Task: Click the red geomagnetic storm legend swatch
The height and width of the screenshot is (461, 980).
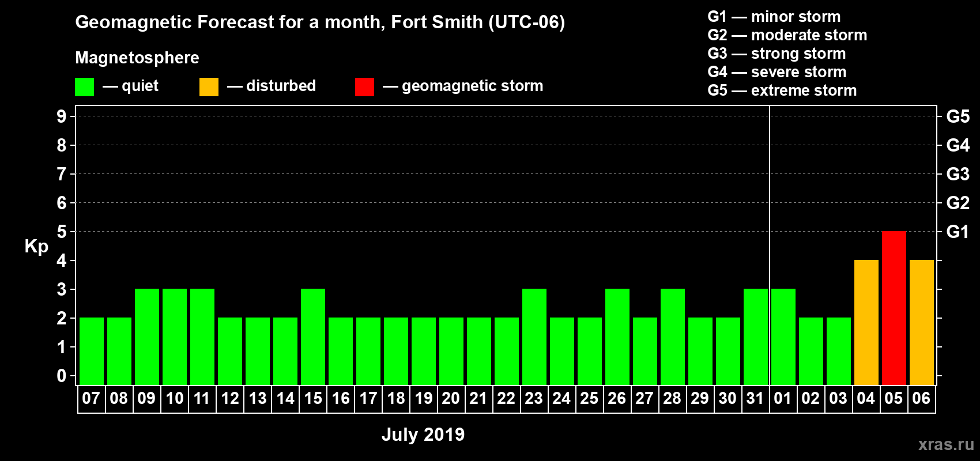Action: click(x=364, y=87)
